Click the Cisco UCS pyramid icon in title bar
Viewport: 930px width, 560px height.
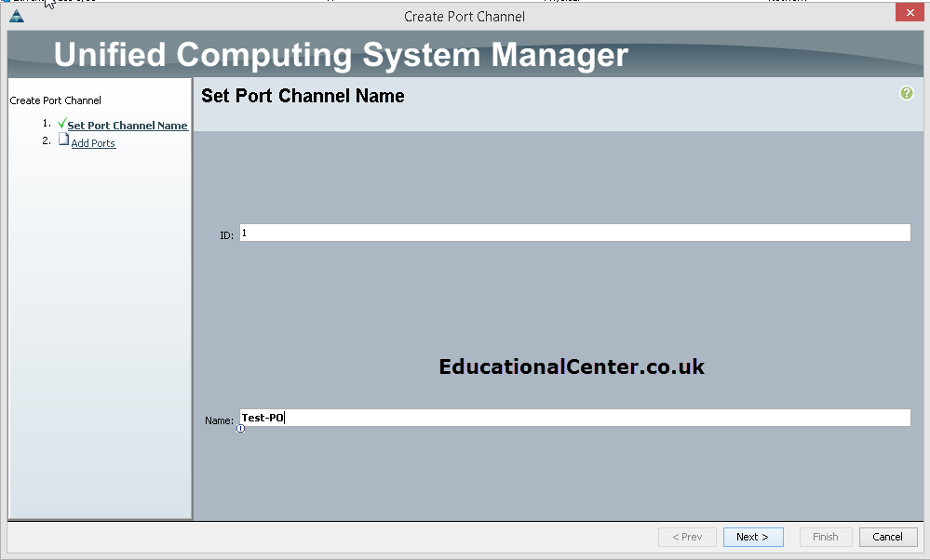point(17,16)
